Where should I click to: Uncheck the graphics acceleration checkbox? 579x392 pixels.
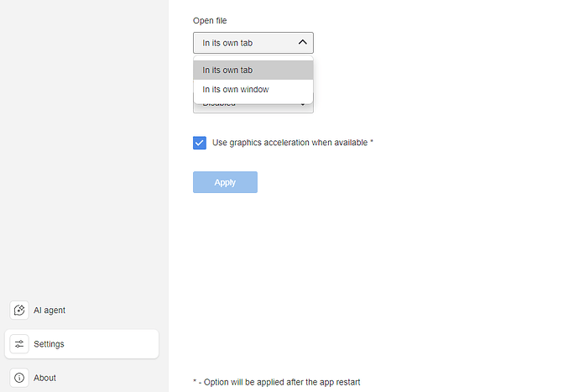coord(200,143)
